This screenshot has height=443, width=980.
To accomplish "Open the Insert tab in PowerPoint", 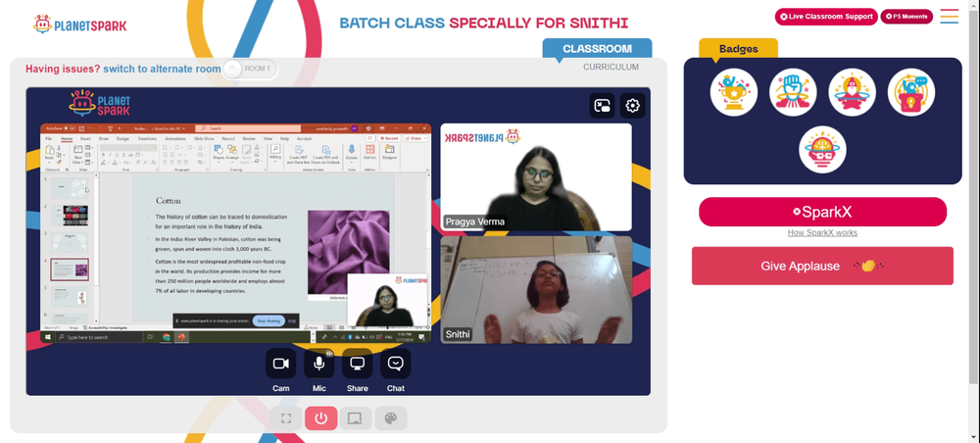I will 85,139.
